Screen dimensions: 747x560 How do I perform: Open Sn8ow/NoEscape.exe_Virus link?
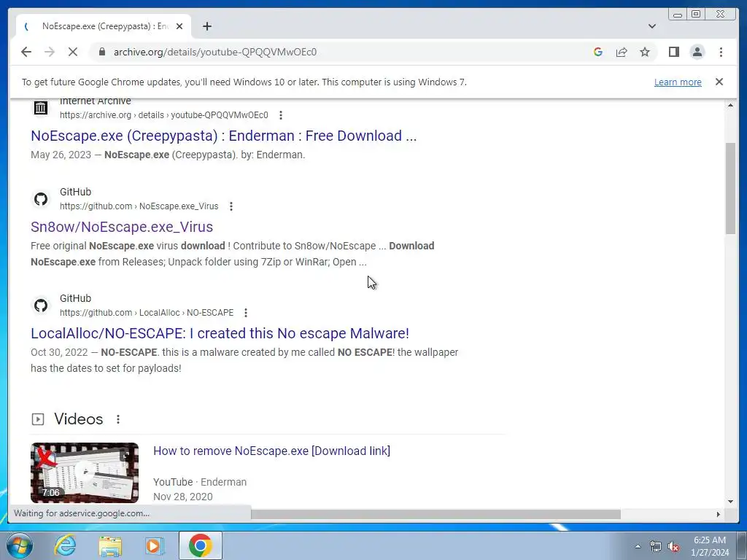(x=122, y=227)
